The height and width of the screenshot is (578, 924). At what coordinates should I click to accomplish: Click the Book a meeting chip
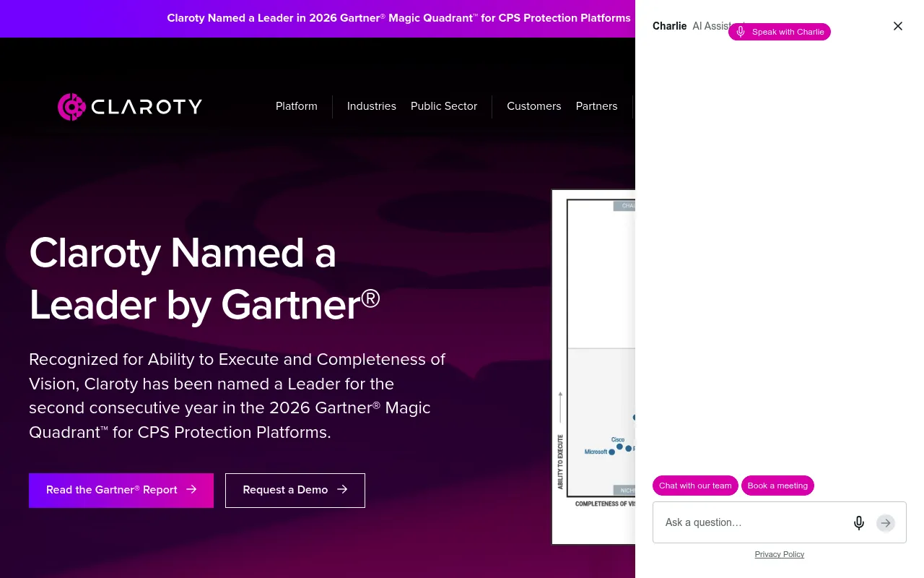click(x=777, y=486)
